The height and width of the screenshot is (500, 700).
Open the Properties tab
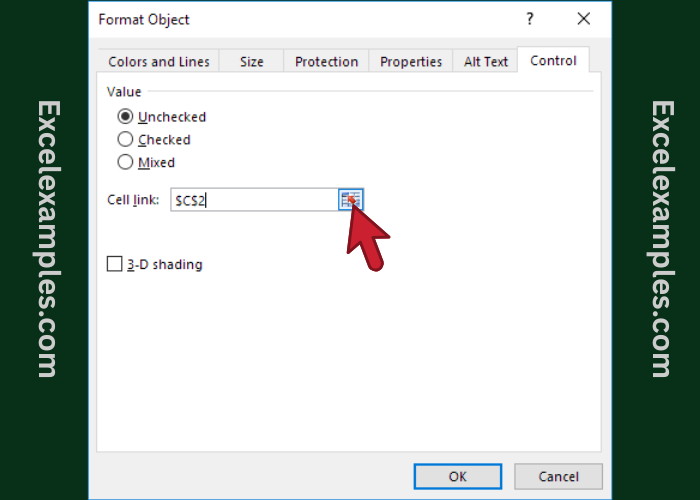[x=411, y=62]
